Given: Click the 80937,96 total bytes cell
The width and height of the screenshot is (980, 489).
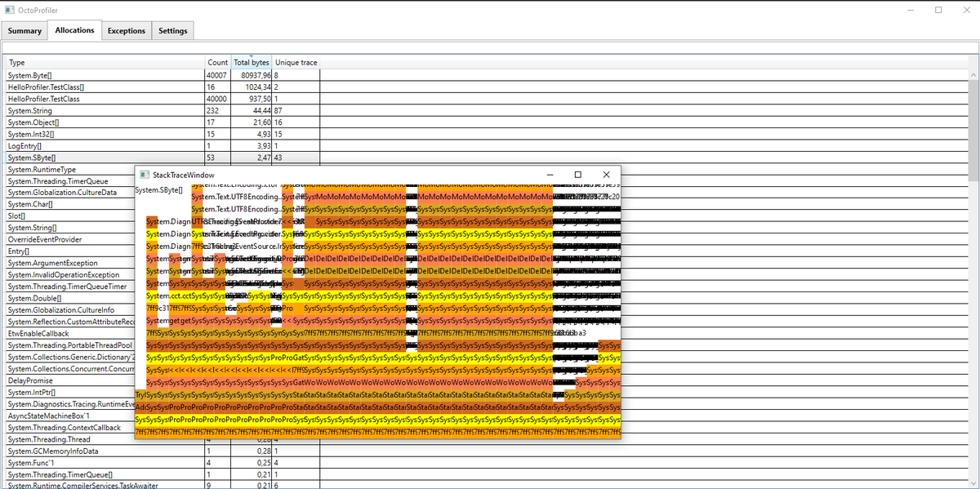Looking at the screenshot, I should click(252, 75).
